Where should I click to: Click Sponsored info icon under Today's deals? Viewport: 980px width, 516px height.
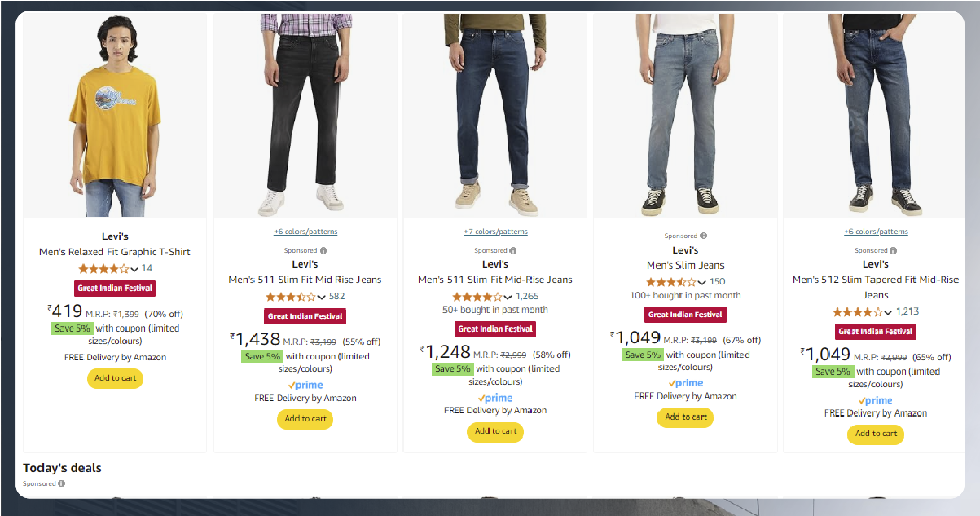tap(62, 483)
